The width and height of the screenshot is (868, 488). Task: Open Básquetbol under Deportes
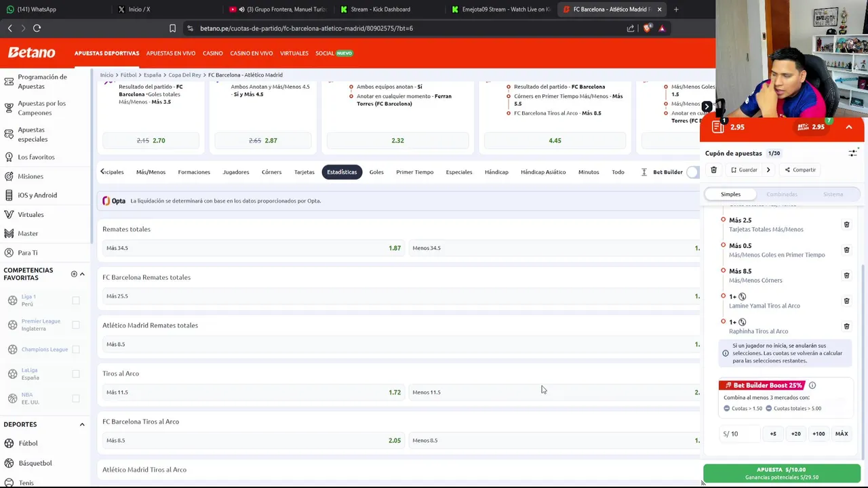click(x=35, y=463)
